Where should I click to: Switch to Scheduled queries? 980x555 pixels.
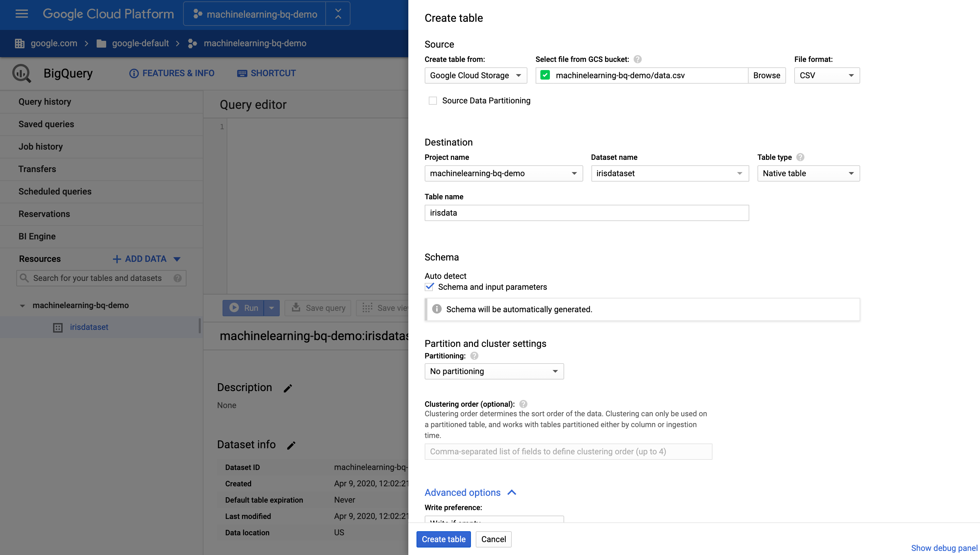tap(54, 191)
